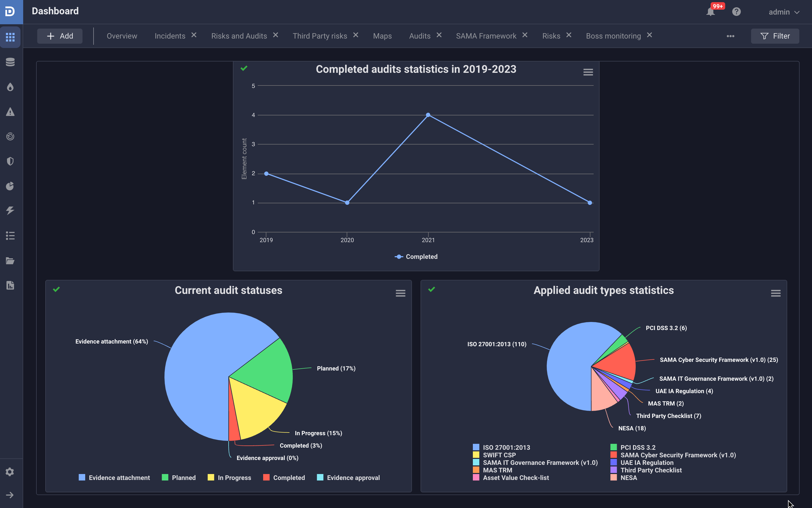
Task: Click the help question mark icon
Action: tap(736, 12)
